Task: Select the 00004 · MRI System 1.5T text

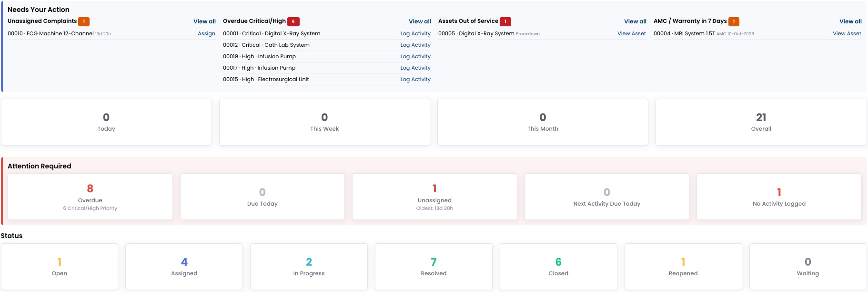Action: click(x=684, y=33)
